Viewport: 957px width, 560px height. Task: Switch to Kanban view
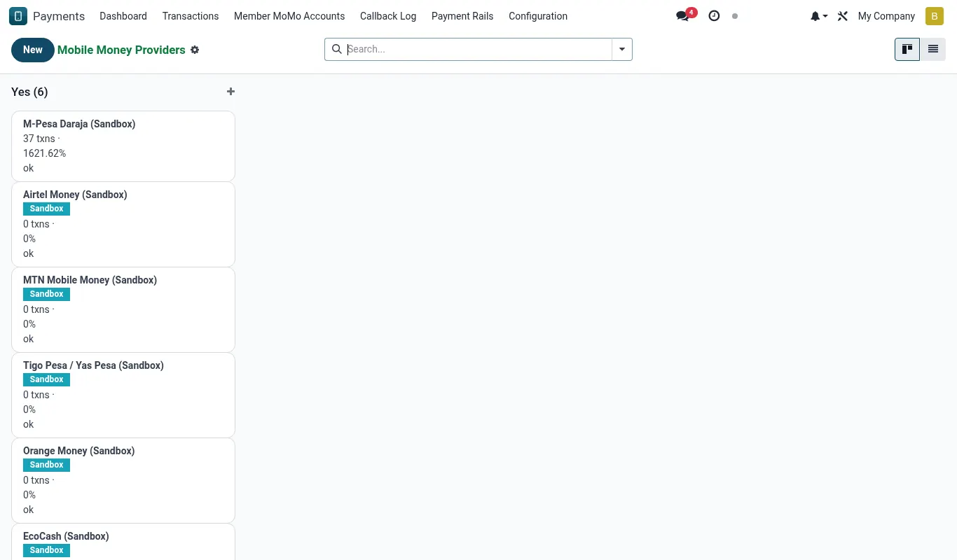pos(907,49)
